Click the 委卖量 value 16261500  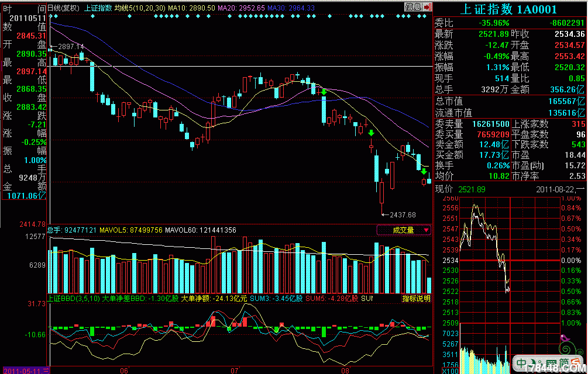coord(490,124)
